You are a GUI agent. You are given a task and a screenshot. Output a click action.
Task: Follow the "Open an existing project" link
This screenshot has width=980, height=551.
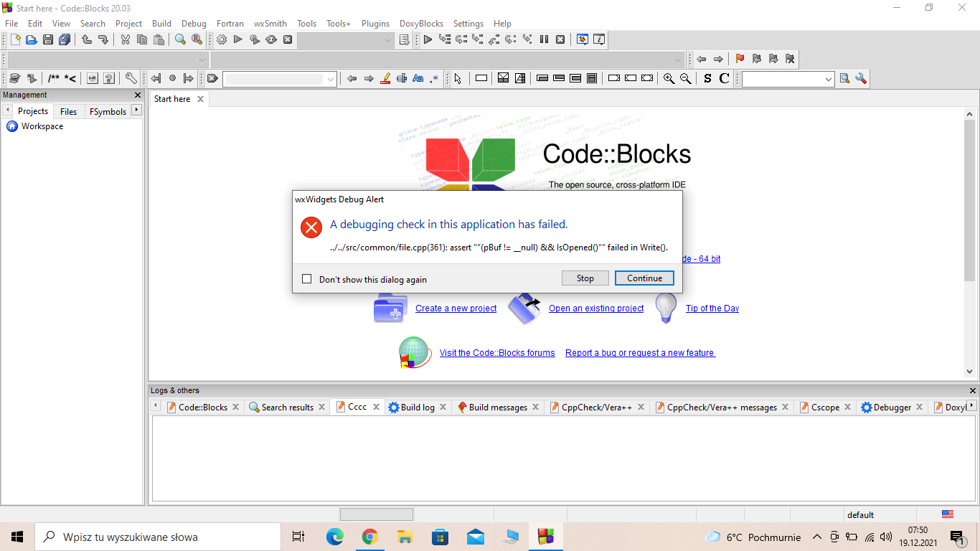click(595, 308)
